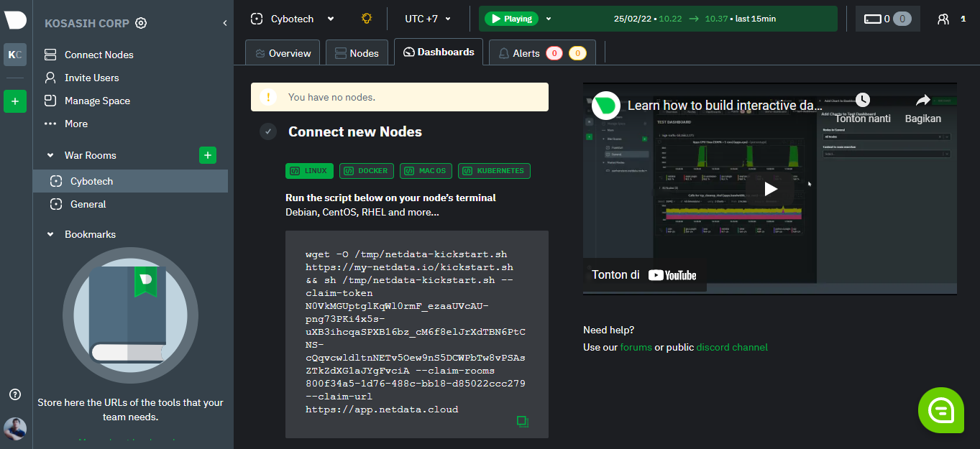Viewport: 980px width, 449px height.
Task: Click the red critical alerts badge
Action: pyautogui.click(x=554, y=53)
